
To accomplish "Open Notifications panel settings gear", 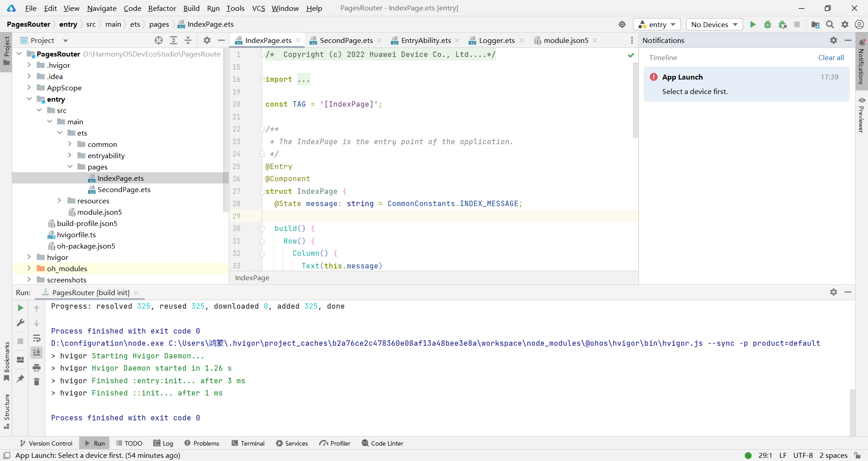I will (834, 40).
